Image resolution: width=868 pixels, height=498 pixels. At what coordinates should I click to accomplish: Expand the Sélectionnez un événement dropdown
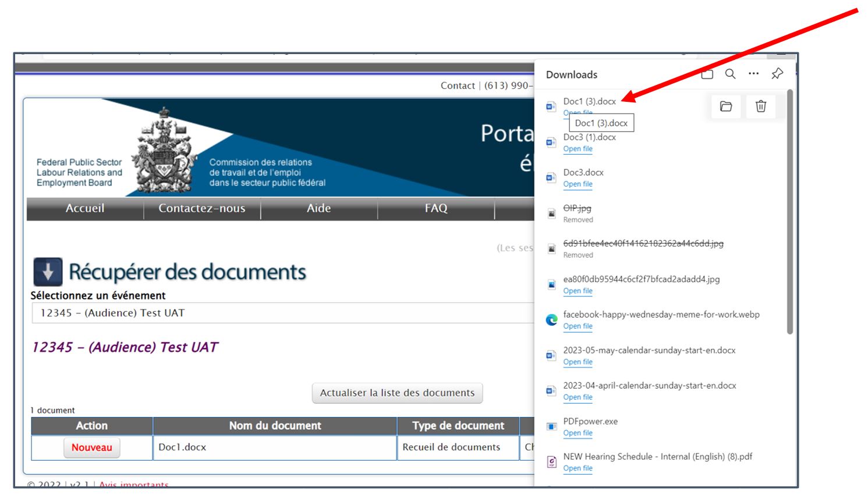click(283, 313)
